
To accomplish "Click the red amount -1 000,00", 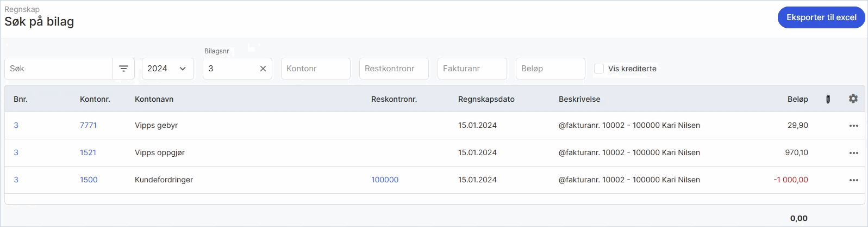I will coord(791,180).
